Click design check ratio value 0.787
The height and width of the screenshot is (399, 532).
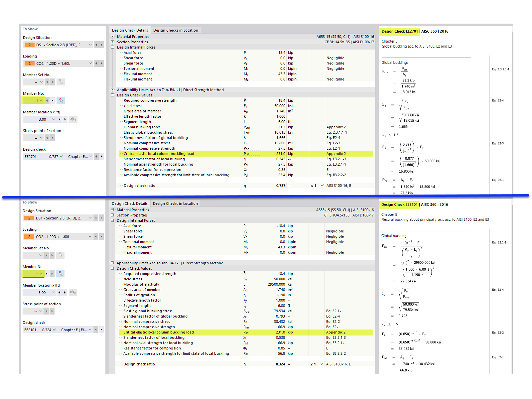[x=281, y=186]
